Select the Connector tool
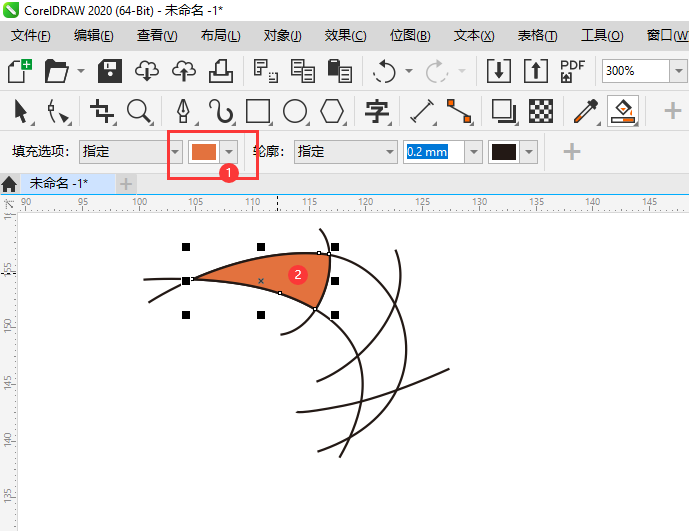Image resolution: width=689 pixels, height=531 pixels. click(x=459, y=111)
